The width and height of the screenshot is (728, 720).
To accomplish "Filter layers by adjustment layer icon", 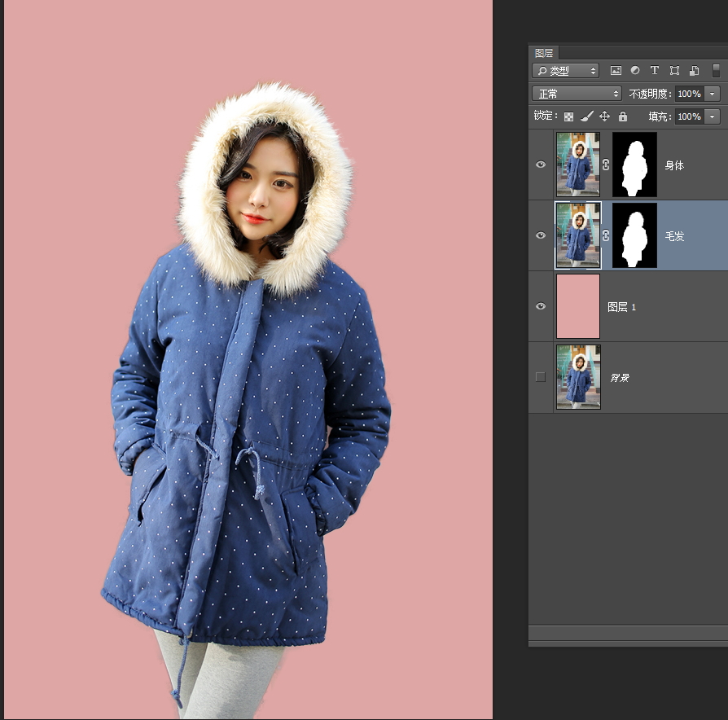I will click(x=634, y=70).
